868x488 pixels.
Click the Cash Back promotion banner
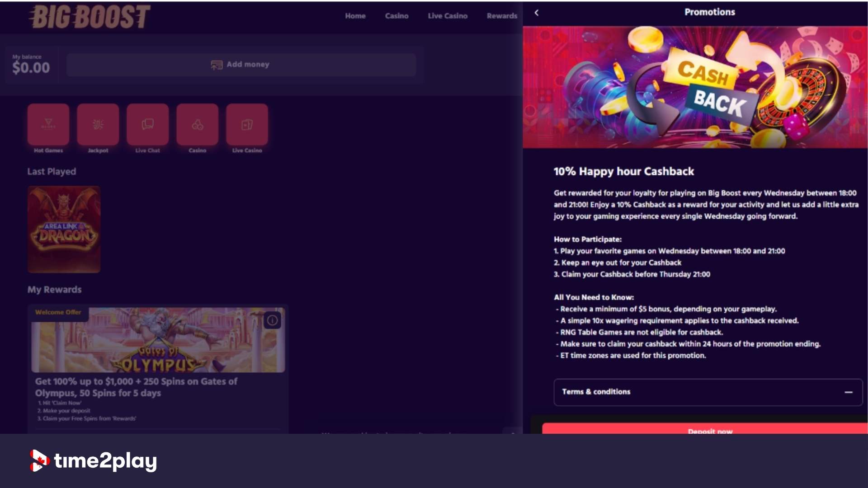coord(695,87)
